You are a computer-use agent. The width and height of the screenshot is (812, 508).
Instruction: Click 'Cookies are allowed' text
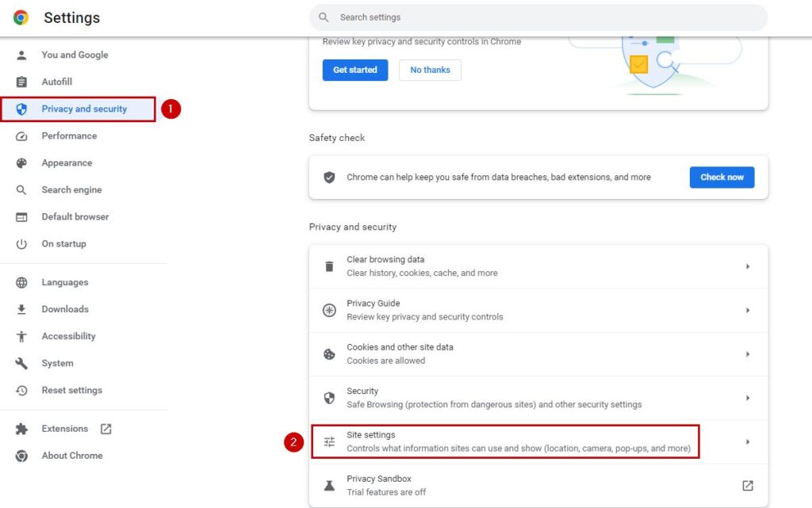[x=386, y=361]
